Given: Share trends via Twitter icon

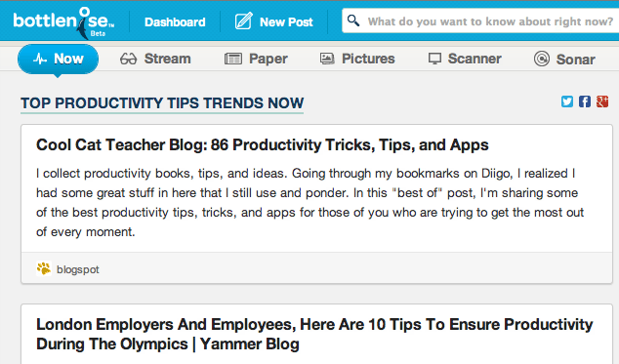Looking at the screenshot, I should coord(567,101).
